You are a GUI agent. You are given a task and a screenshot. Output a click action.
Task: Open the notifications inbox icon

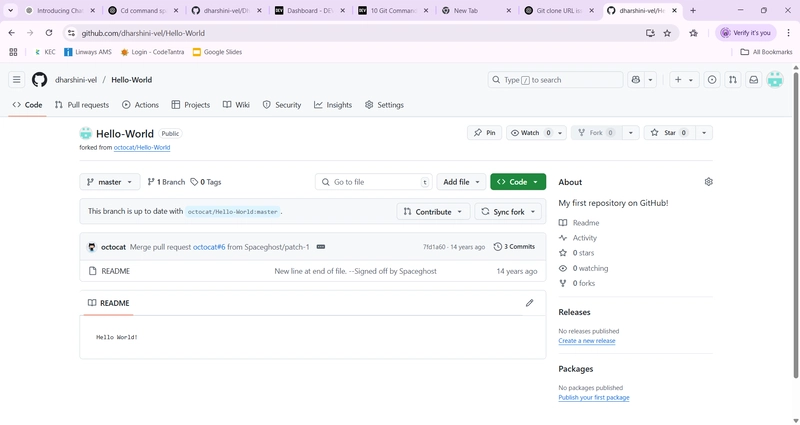754,80
